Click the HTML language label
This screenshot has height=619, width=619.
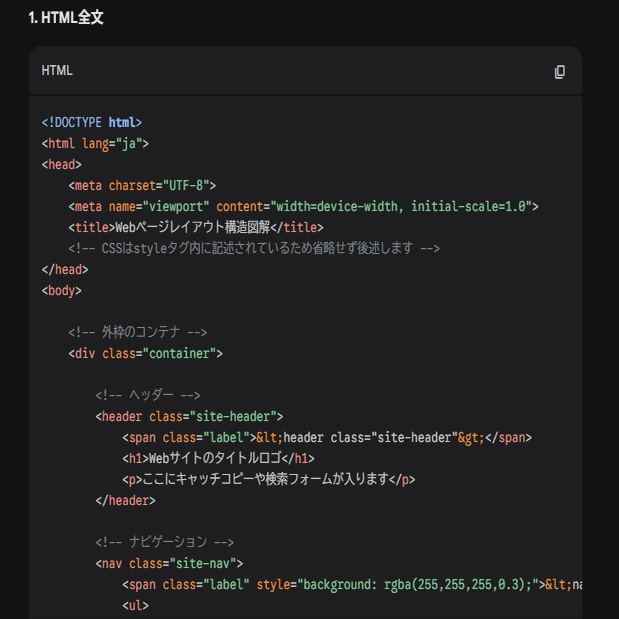[57, 71]
